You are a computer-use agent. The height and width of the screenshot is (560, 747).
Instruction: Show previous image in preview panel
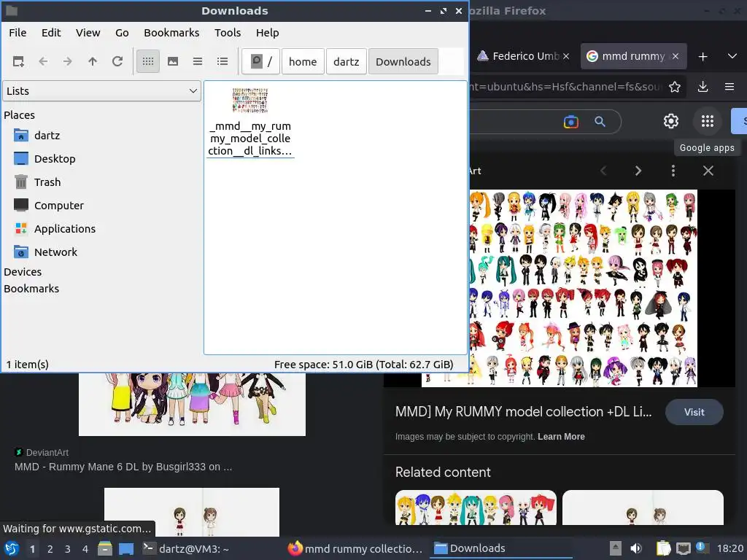point(603,171)
